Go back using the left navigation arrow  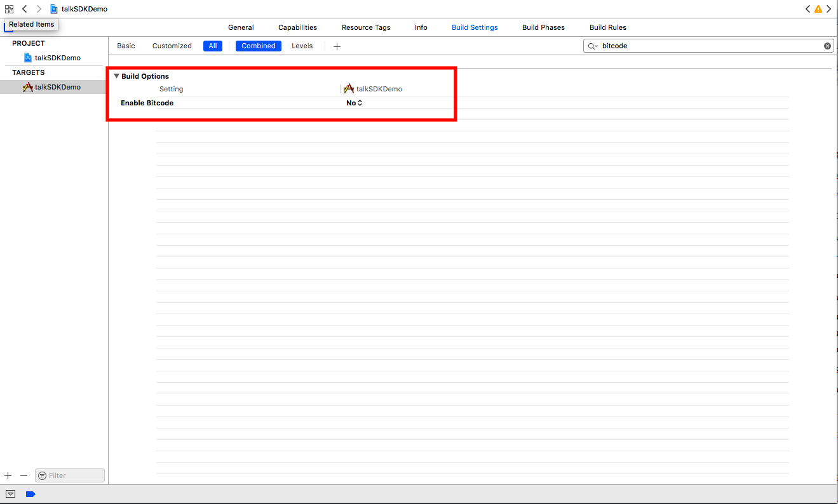pos(24,9)
